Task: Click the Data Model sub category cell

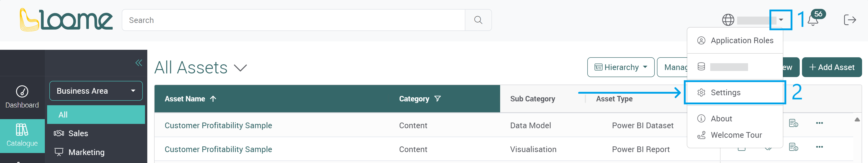Action: [x=530, y=125]
